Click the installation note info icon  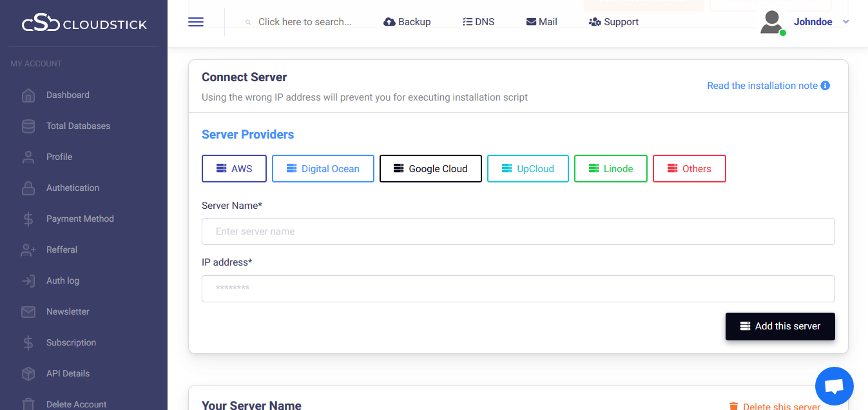click(825, 86)
